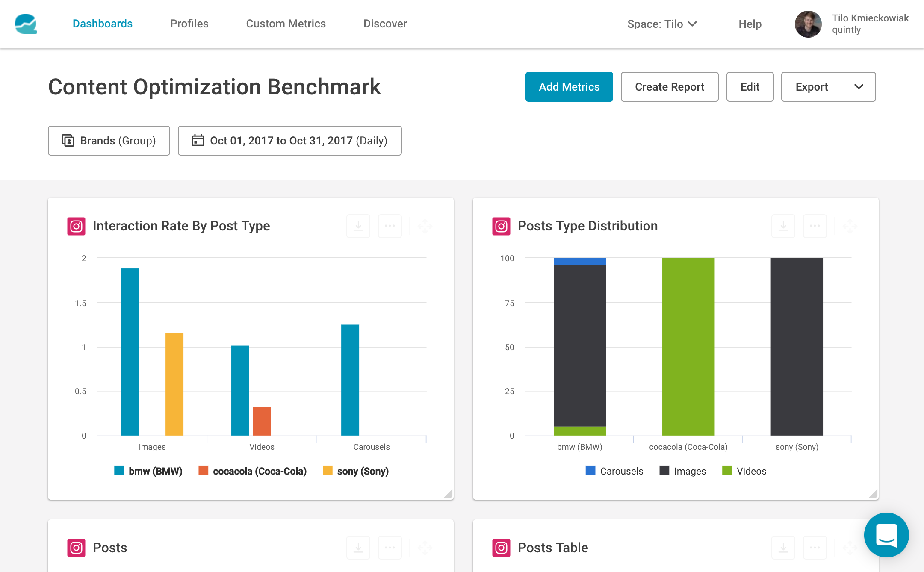Download the Posts Type Distribution chart
This screenshot has height=572, width=924.
[x=783, y=226]
